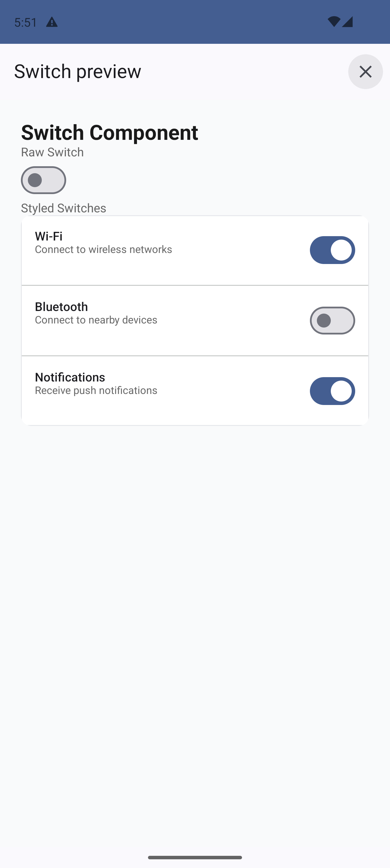Tap 'Connect to wireless networks' description
Viewport: 390px width, 868px height.
104,249
